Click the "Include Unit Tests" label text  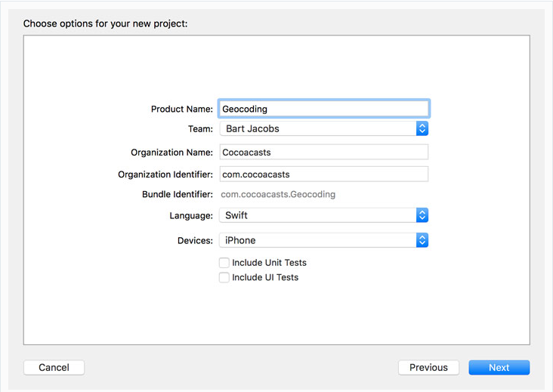pyautogui.click(x=269, y=263)
